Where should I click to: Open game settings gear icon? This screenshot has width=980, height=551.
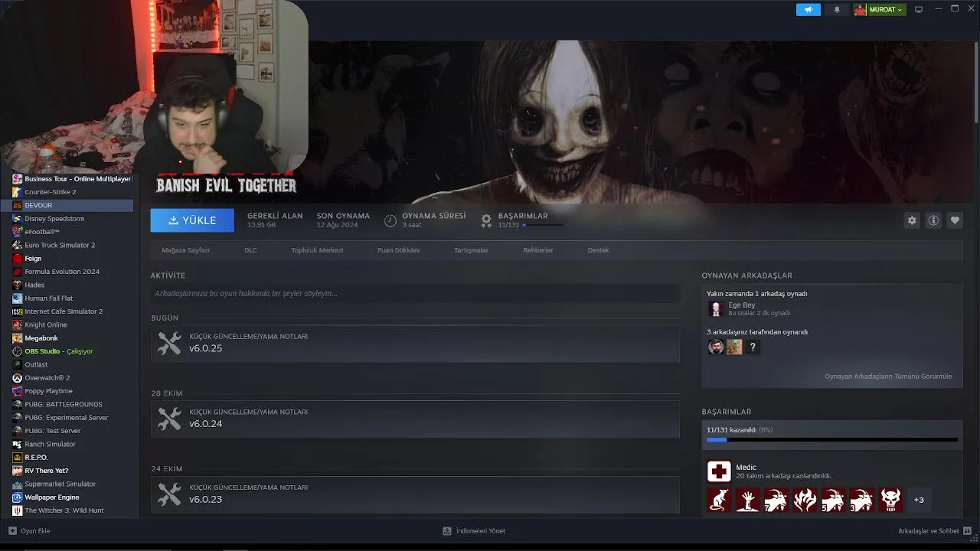912,220
